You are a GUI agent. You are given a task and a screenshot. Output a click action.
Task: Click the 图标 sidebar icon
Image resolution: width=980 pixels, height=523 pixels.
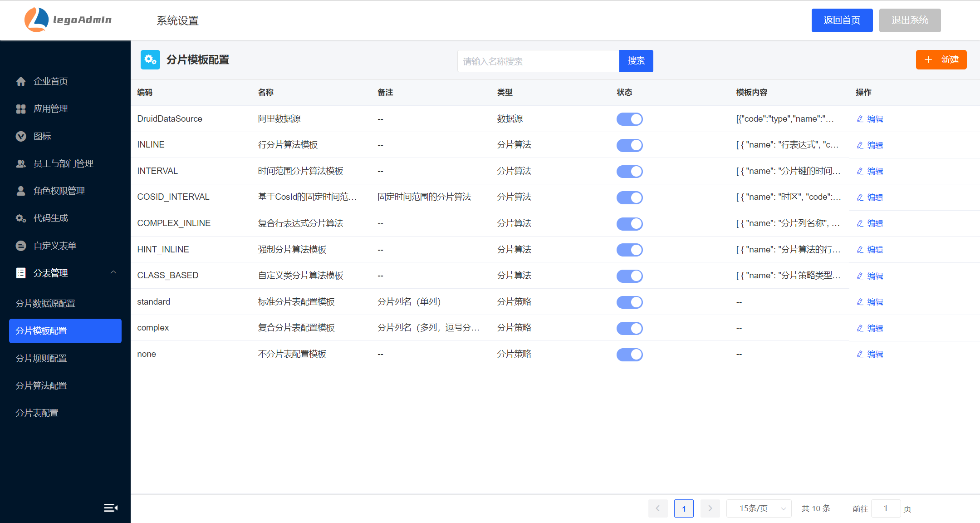[21, 136]
